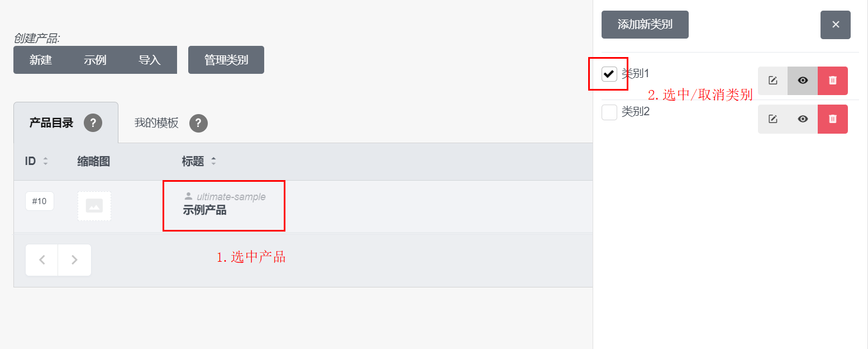Toggle visibility eye for 类别1
The image size is (868, 349).
pyautogui.click(x=803, y=81)
